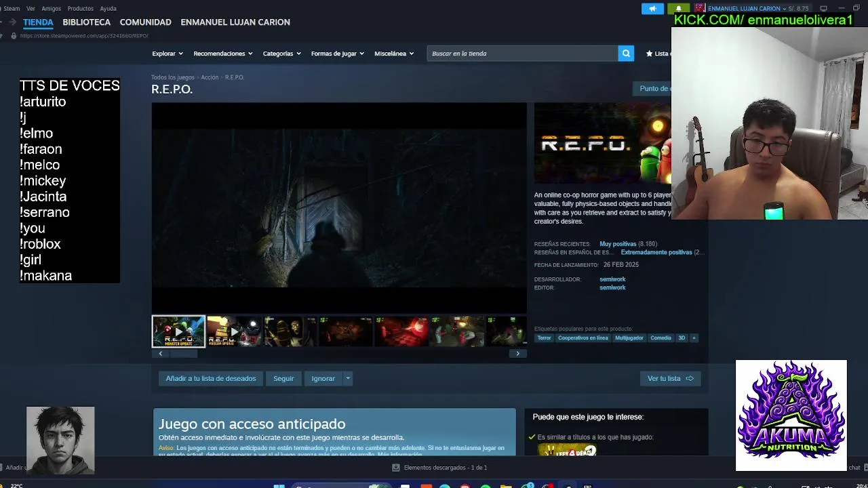Click the Seguir button

(283, 379)
